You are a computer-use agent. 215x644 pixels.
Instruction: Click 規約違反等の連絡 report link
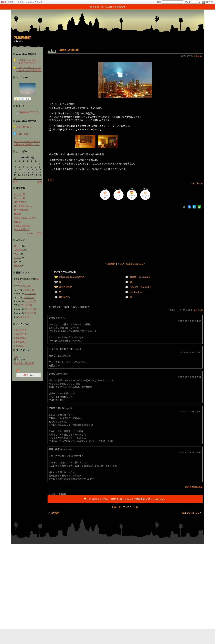[x=194, y=487]
